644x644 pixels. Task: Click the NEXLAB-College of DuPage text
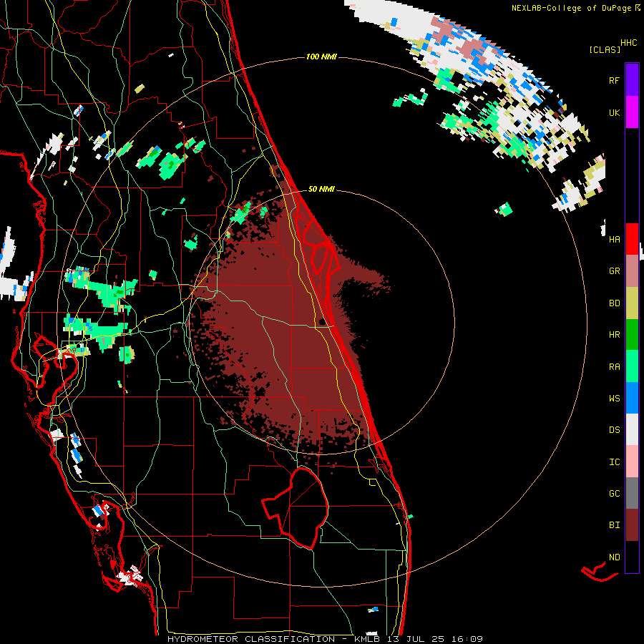tap(571, 8)
